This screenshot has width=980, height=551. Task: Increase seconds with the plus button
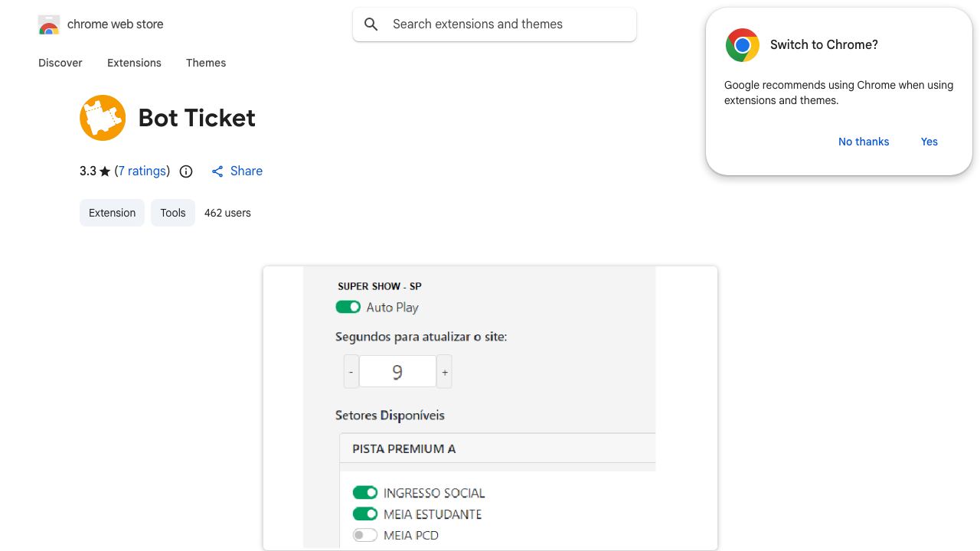click(445, 372)
